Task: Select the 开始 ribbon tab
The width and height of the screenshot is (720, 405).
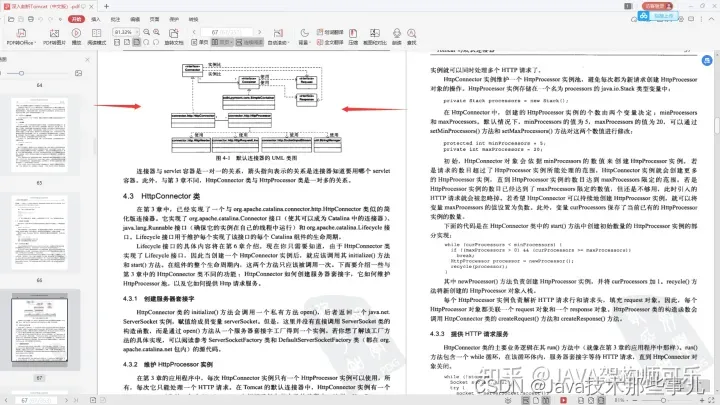Action: (x=76, y=19)
